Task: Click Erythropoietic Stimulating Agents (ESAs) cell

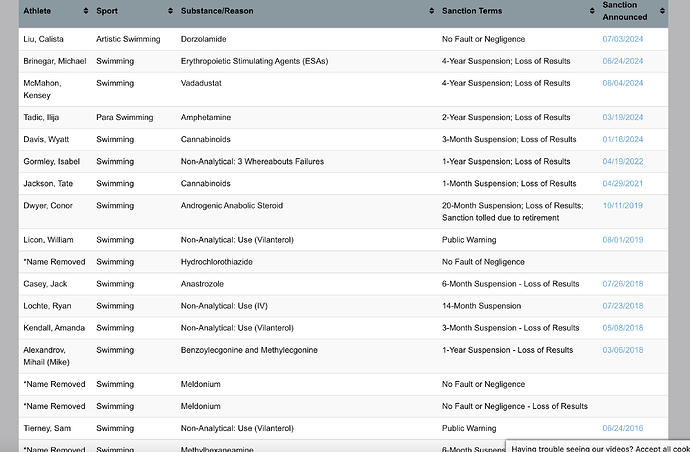Action: 254,61
